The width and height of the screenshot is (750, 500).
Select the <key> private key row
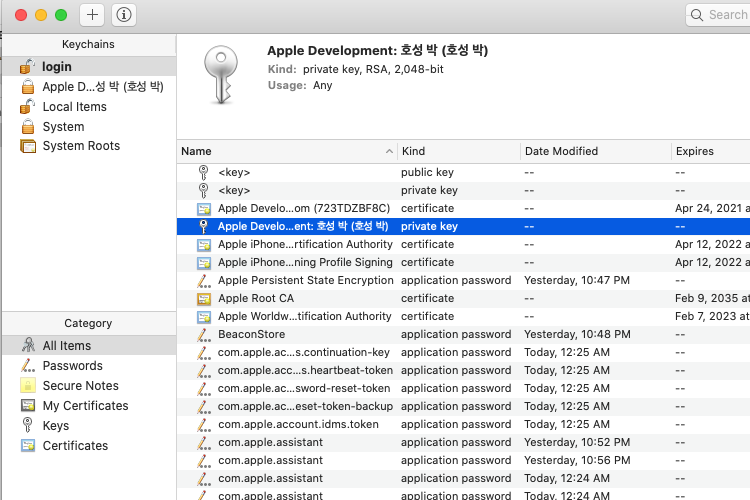click(463, 190)
